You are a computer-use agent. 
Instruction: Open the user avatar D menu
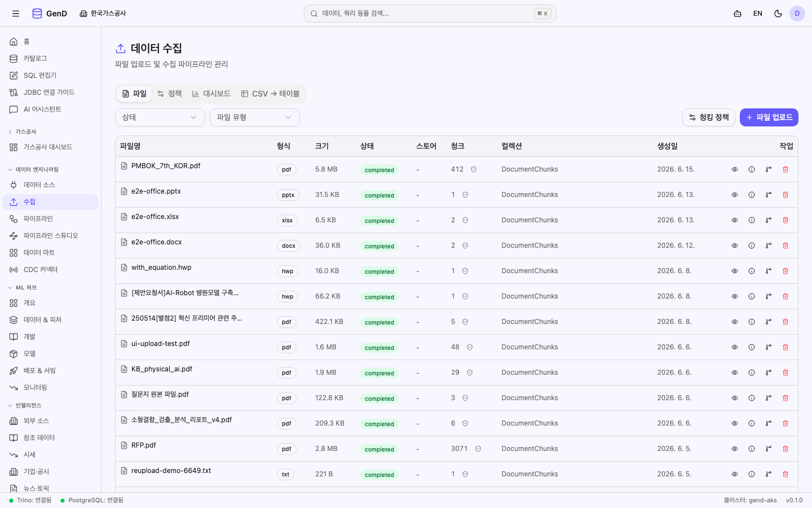[x=797, y=14]
